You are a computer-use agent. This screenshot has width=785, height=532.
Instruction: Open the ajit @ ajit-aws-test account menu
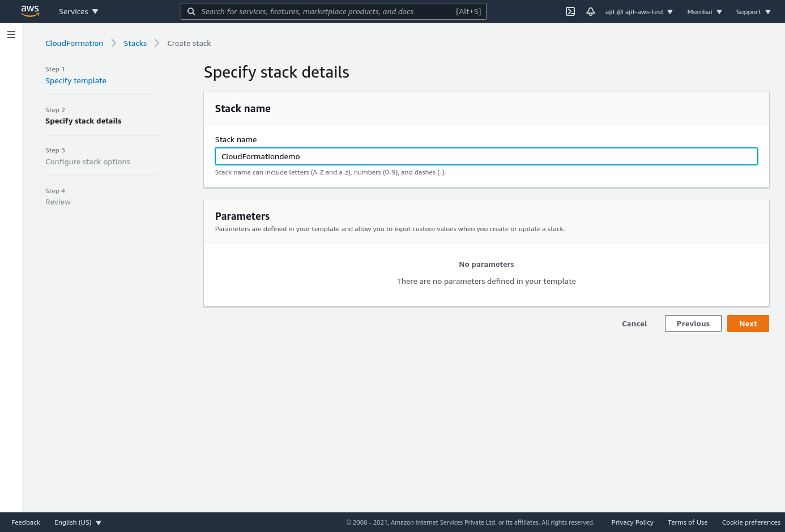(639, 12)
